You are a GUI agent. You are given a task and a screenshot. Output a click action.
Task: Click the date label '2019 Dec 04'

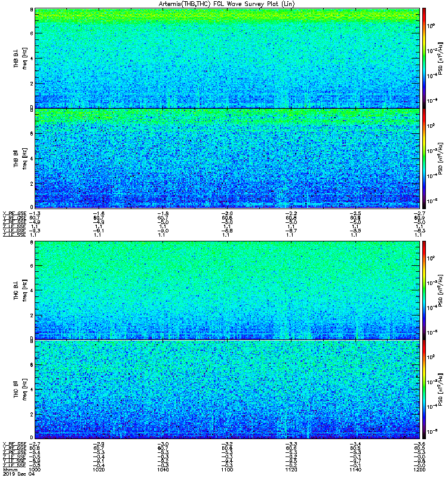tap(19, 474)
